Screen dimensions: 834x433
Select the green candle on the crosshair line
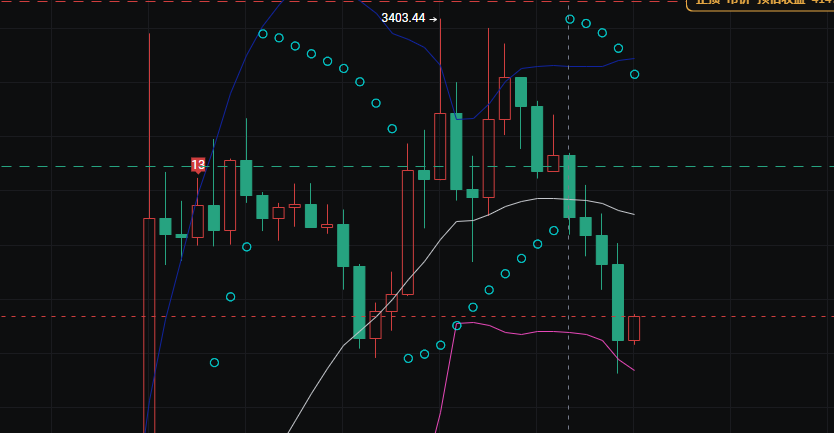(x=569, y=186)
